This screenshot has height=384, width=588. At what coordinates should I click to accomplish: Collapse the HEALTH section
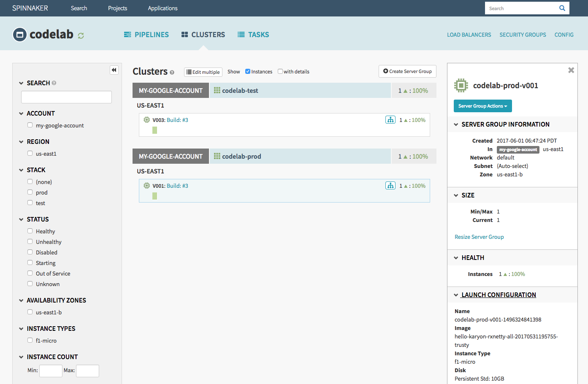[456, 258]
